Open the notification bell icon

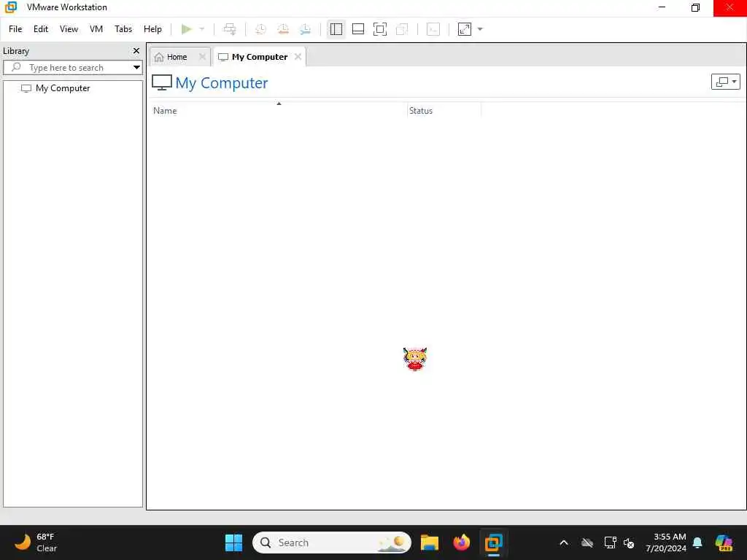click(x=697, y=542)
